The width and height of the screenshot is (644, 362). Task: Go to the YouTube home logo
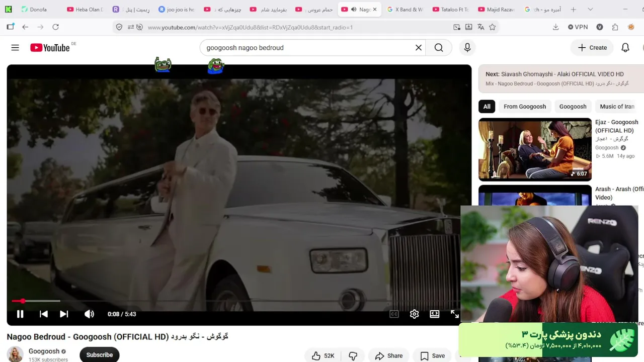point(50,48)
